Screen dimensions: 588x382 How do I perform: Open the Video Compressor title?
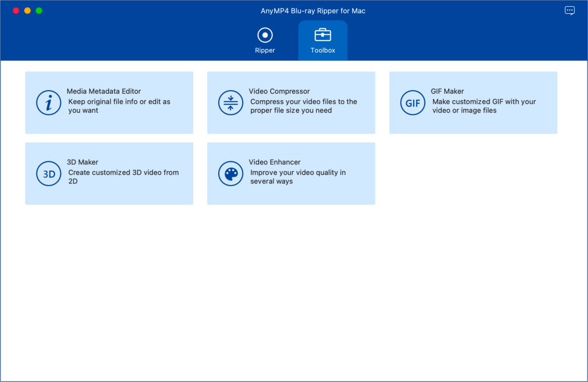pyautogui.click(x=279, y=91)
